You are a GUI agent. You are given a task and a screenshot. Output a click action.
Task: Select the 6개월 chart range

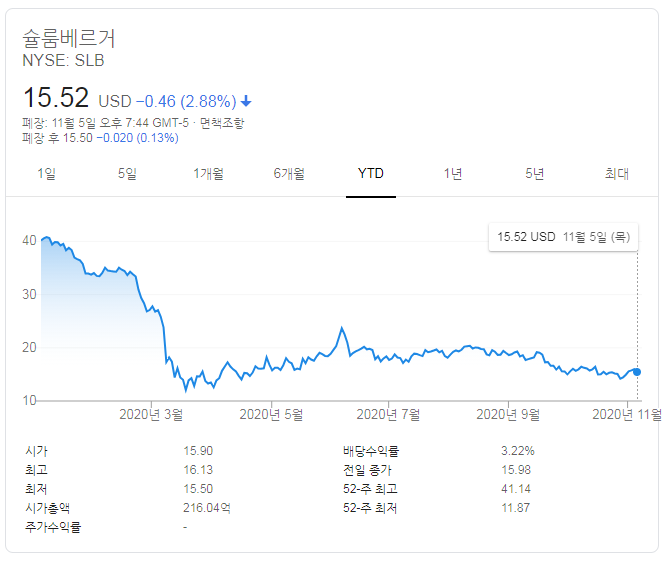(289, 173)
